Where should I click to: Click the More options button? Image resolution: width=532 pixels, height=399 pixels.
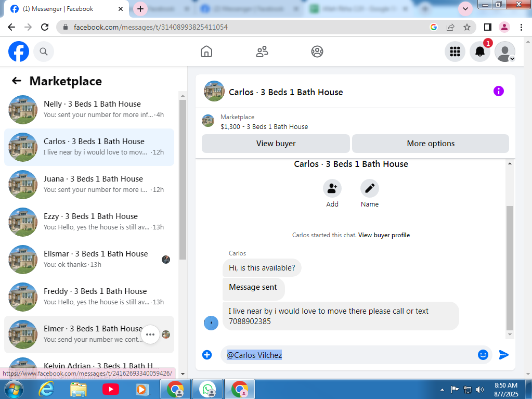click(x=431, y=144)
